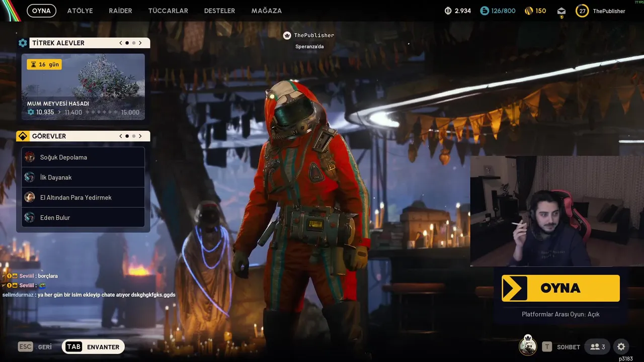
Task: Open the TAB ENVANTER inventory button
Action: 93,347
